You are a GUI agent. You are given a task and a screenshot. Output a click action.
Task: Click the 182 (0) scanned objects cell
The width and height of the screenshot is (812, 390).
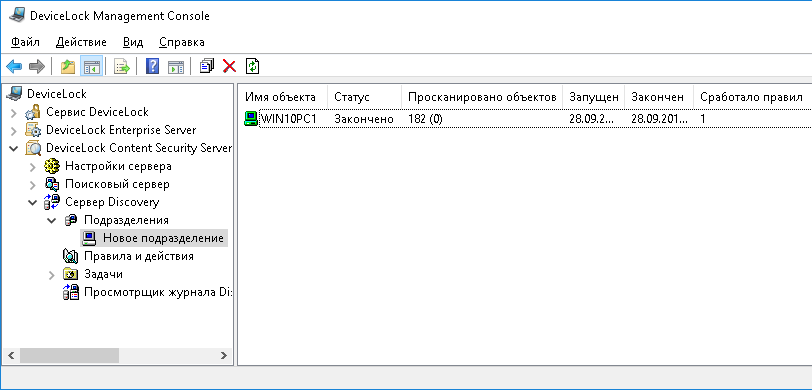pyautogui.click(x=425, y=119)
